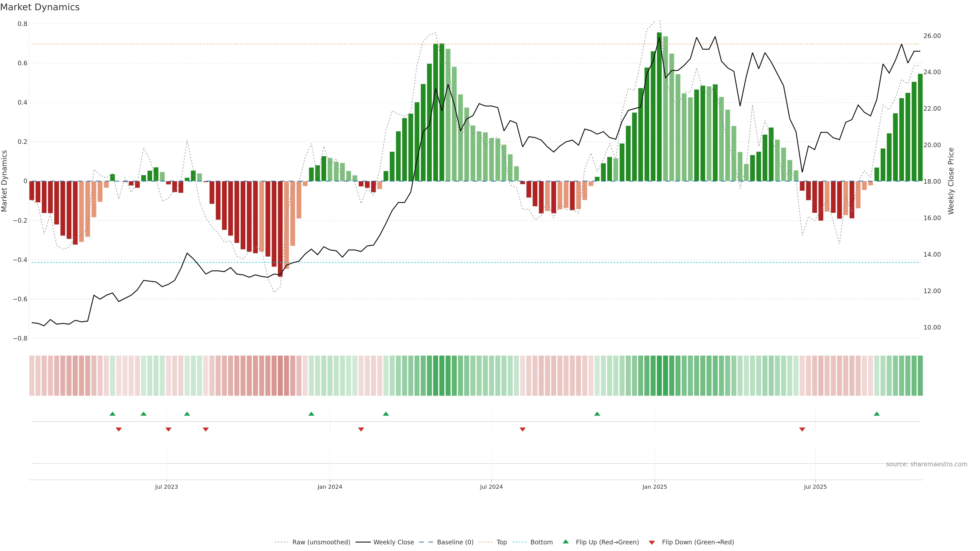Click the tallest green bar near Jan 2025
The image size is (980, 551).
coord(659,106)
